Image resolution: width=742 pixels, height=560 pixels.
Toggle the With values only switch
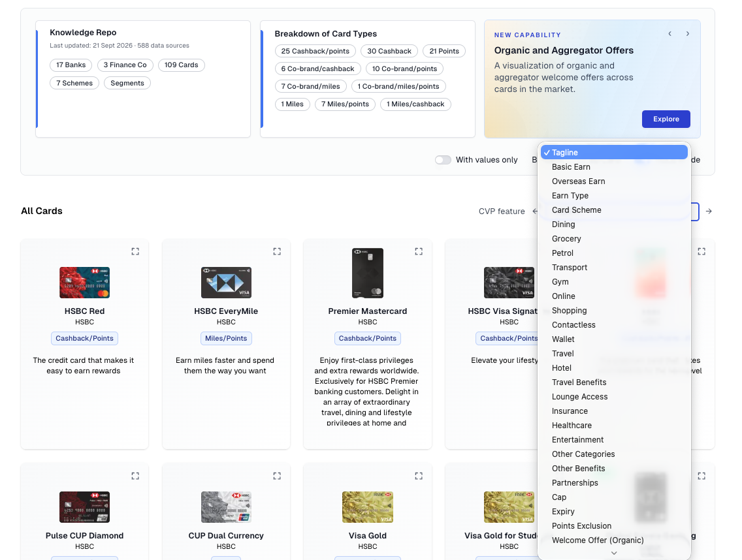[443, 160]
